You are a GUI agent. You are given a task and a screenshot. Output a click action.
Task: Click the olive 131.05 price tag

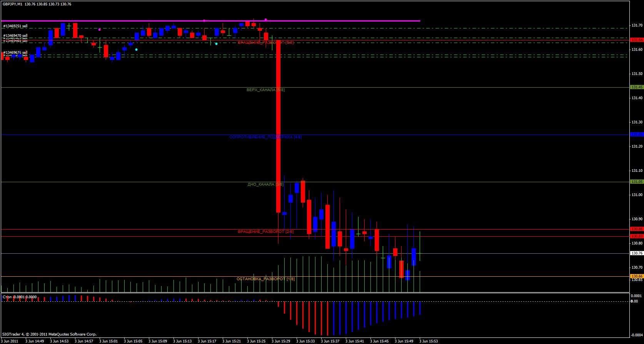637,182
